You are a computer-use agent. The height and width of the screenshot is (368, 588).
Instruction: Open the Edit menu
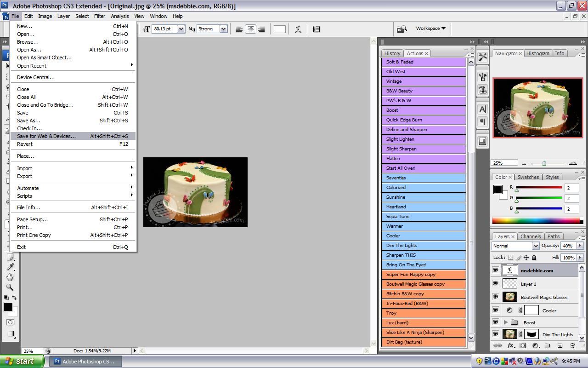28,16
